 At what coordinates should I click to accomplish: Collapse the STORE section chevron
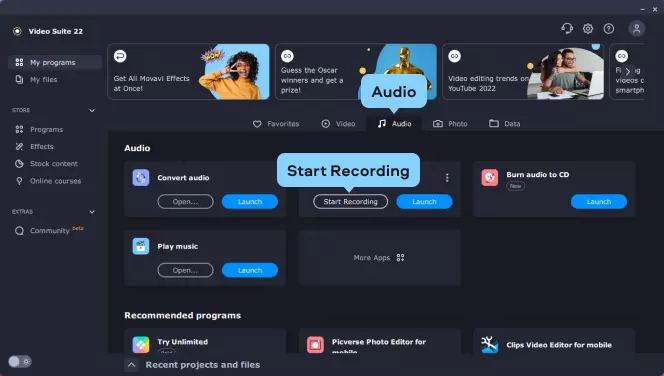(x=92, y=111)
